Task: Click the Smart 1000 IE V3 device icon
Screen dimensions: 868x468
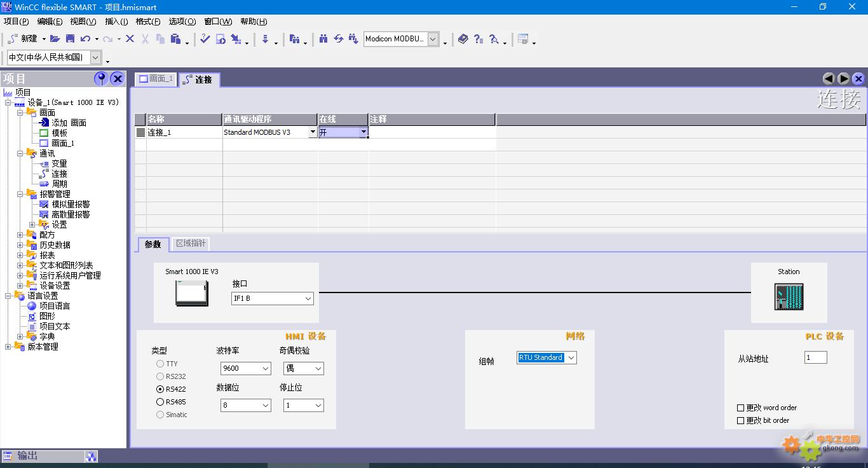Action: [x=192, y=293]
